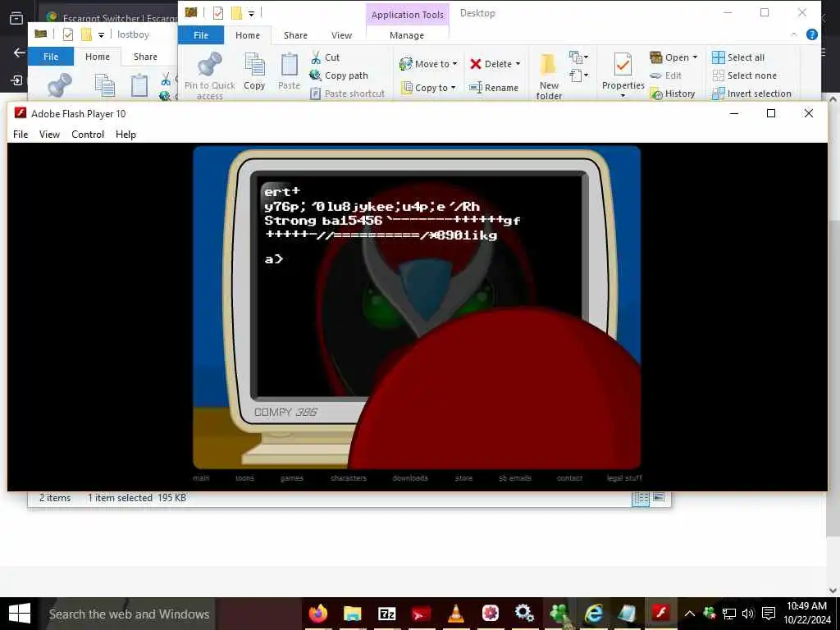Image resolution: width=840 pixels, height=630 pixels.
Task: Click the taskbar search box
Action: coord(129,614)
